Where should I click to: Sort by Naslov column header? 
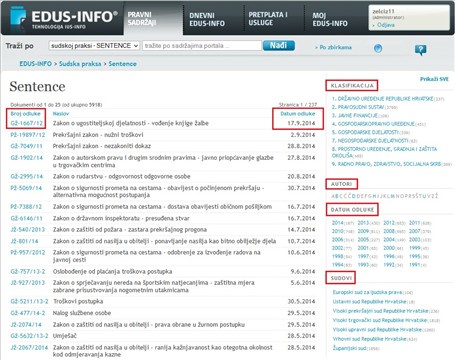[x=61, y=114]
